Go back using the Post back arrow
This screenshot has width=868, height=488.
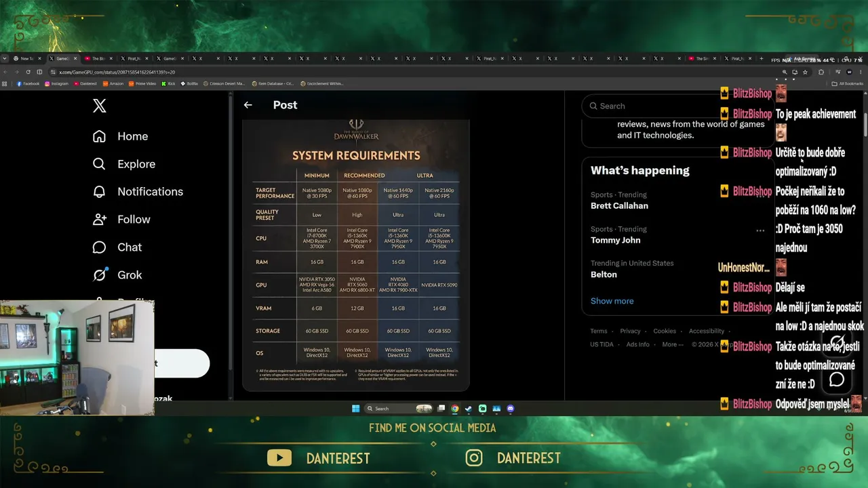pos(248,105)
